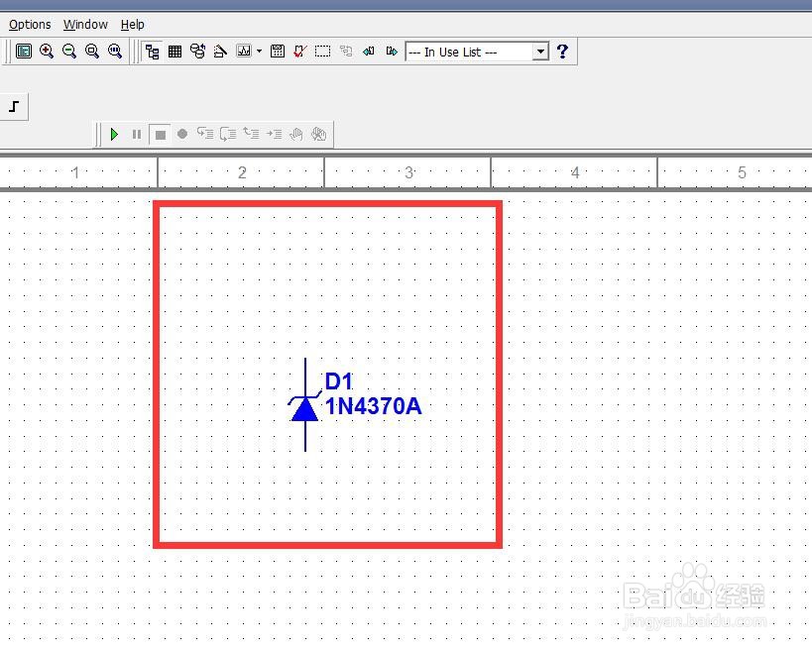Click the Step Out debug icon
This screenshot has height=649, width=812.
click(x=251, y=134)
